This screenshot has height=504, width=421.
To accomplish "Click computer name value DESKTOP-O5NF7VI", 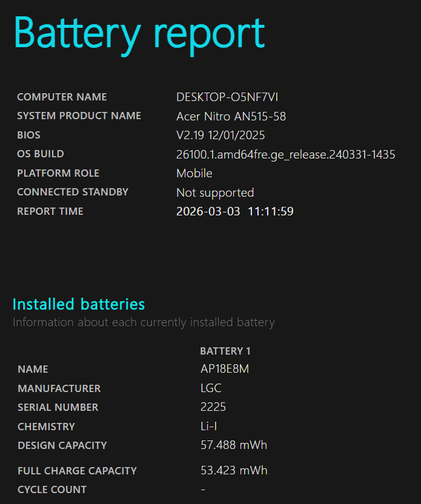I will [227, 97].
